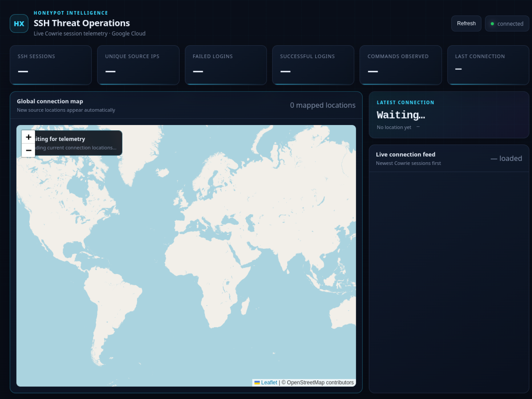Click the HX logo icon

pyautogui.click(x=19, y=24)
